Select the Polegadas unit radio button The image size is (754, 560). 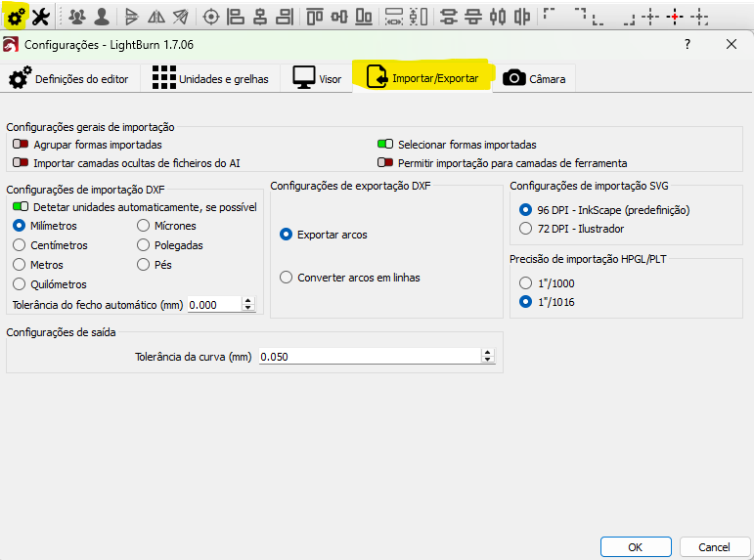[x=144, y=245]
